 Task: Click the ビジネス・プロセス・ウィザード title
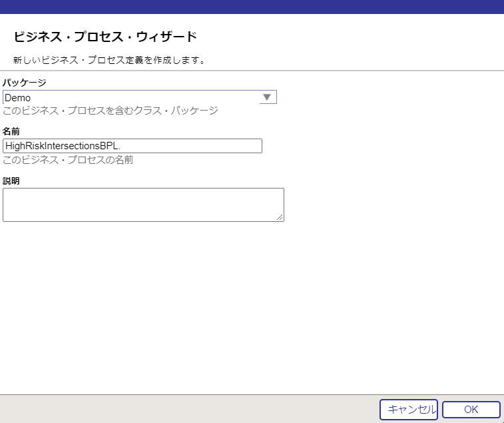coord(105,37)
